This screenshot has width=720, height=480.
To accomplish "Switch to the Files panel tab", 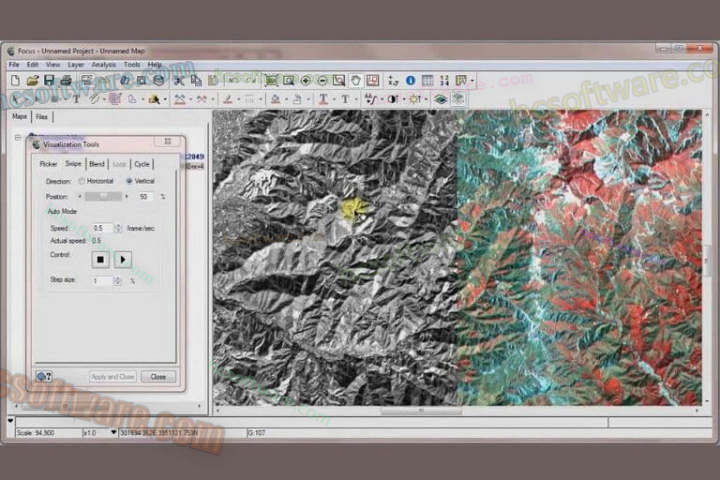I will point(42,117).
